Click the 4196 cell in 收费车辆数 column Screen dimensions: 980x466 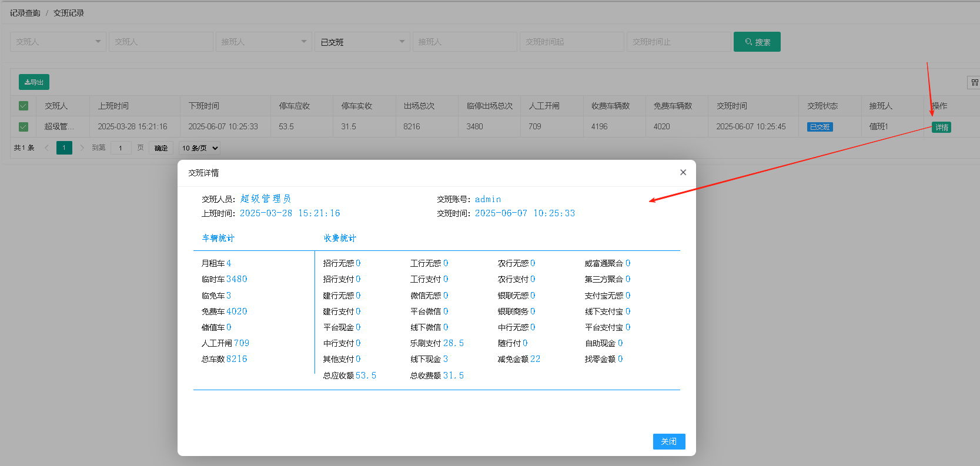coord(600,126)
